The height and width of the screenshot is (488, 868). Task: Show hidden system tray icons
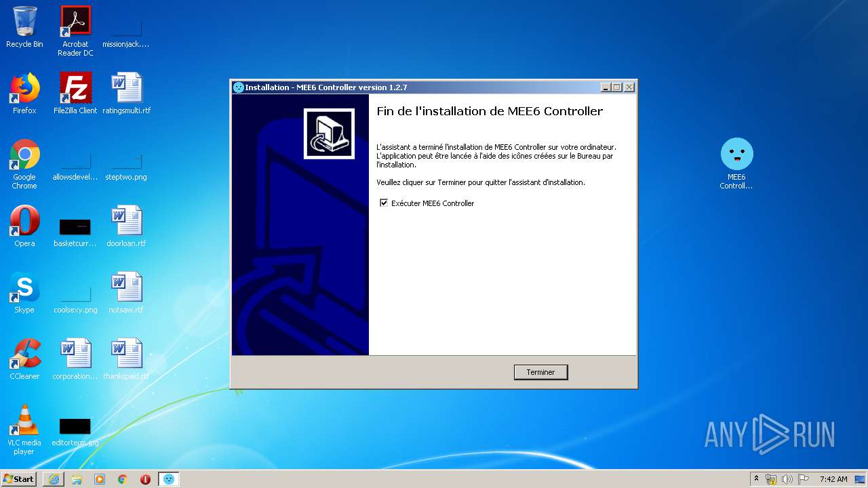pyautogui.click(x=756, y=479)
